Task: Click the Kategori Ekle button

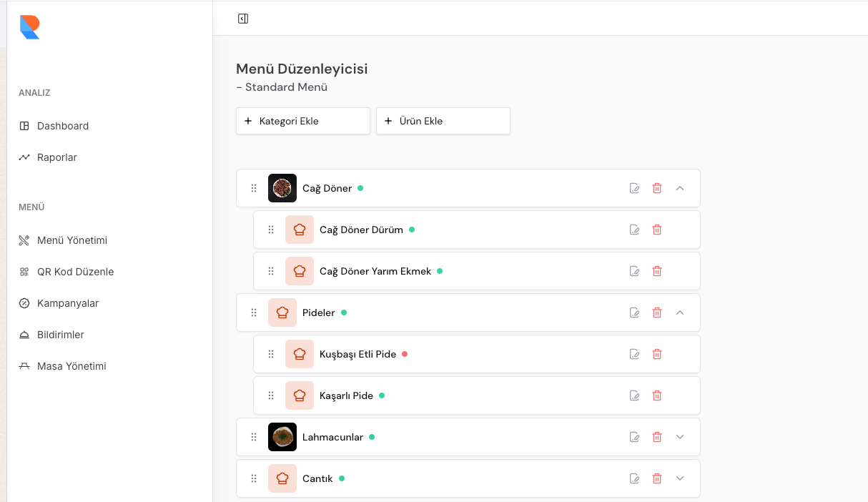Action: click(x=302, y=121)
